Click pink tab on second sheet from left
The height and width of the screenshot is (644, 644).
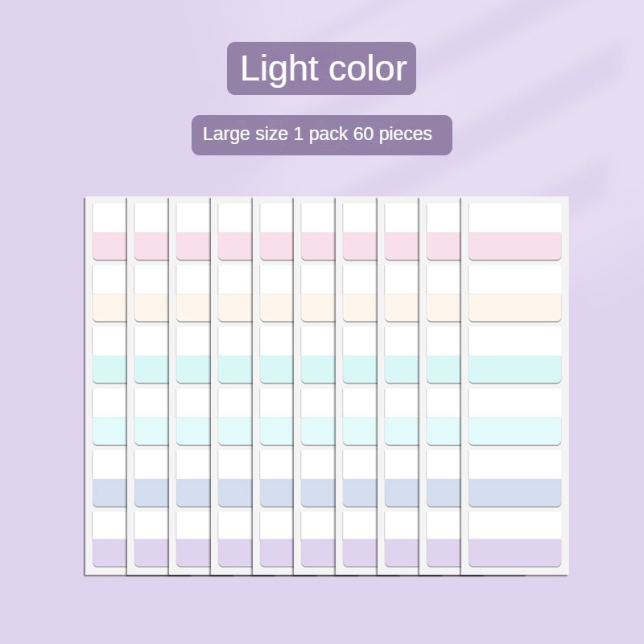pos(151,245)
